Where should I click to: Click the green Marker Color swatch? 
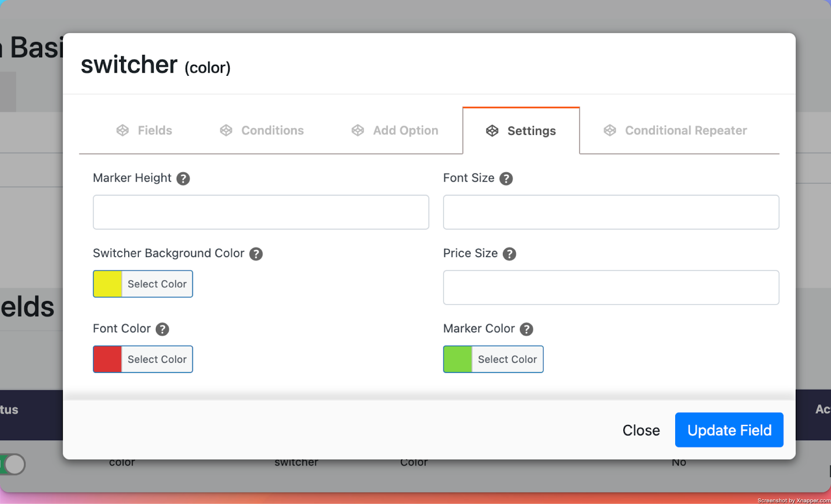458,359
